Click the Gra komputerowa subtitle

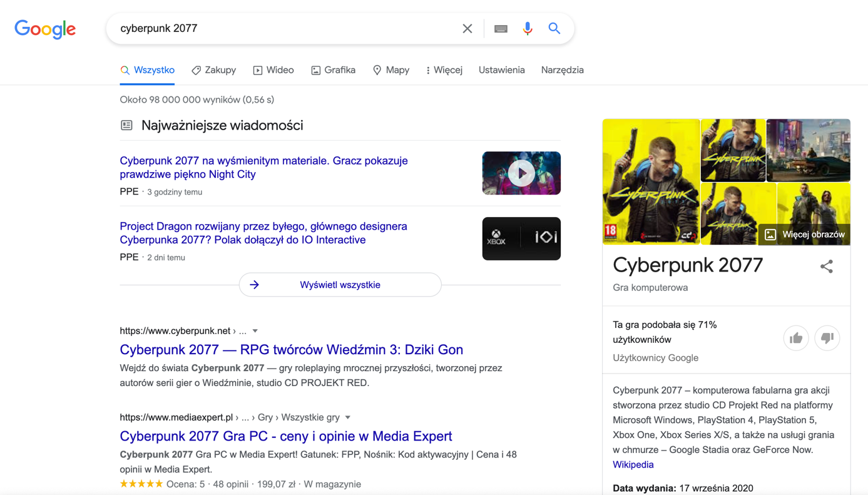650,288
